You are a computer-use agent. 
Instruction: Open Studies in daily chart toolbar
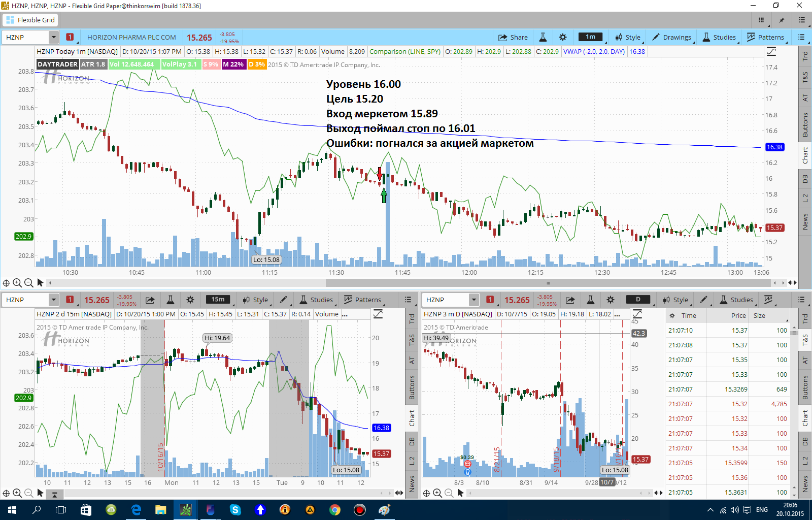click(736, 300)
